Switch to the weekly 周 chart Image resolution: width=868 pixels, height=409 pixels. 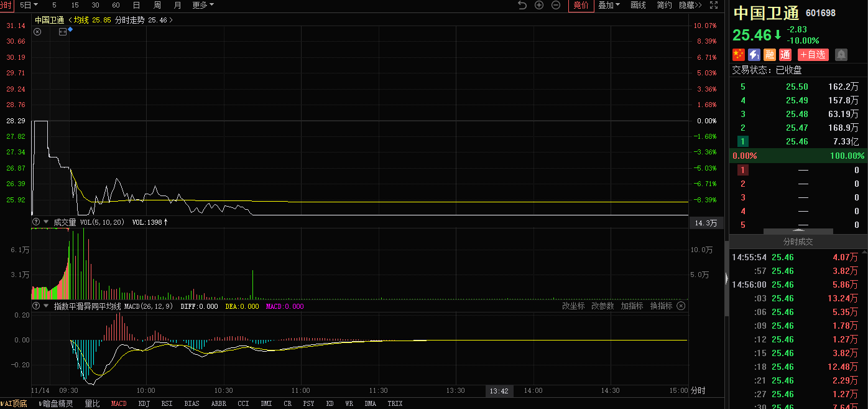(x=157, y=5)
